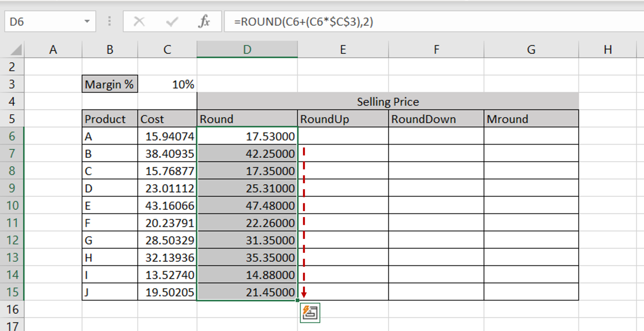The height and width of the screenshot is (331, 644).
Task: Click the Cancel X icon in formula bar
Action: tap(139, 21)
